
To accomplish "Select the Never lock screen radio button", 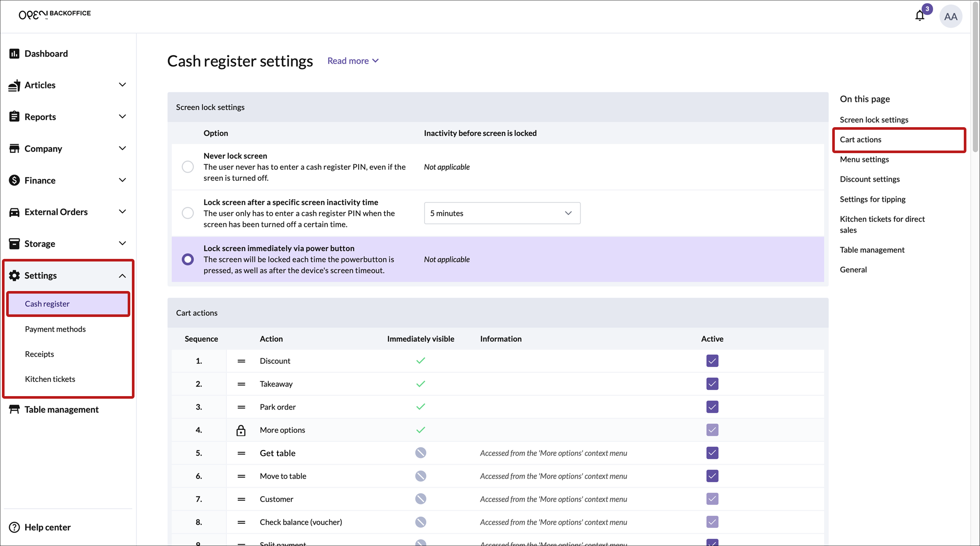I will 188,167.
